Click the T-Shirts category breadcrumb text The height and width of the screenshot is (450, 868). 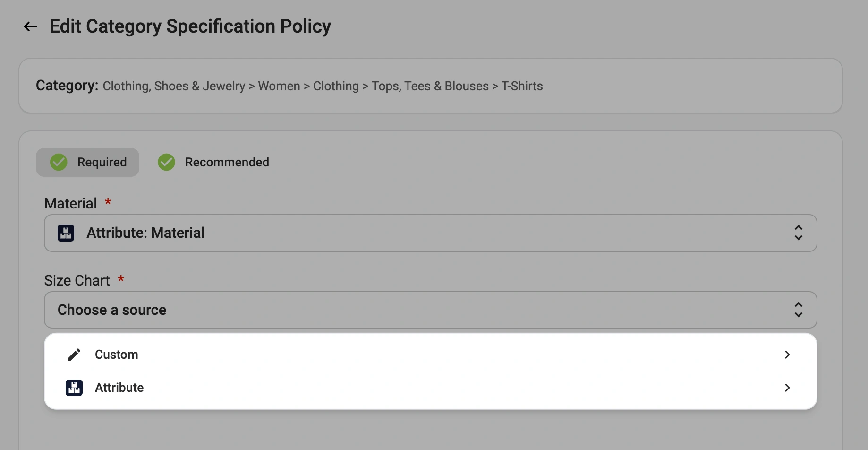pyautogui.click(x=522, y=86)
